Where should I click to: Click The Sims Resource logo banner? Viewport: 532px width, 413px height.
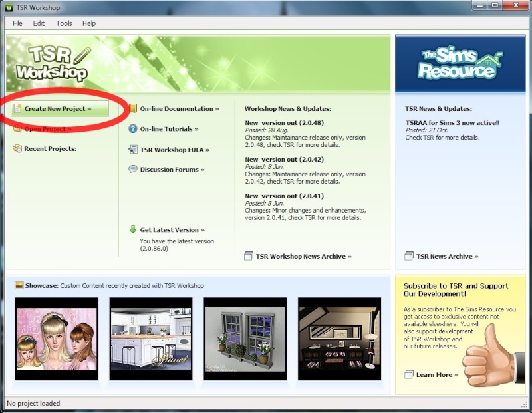460,63
